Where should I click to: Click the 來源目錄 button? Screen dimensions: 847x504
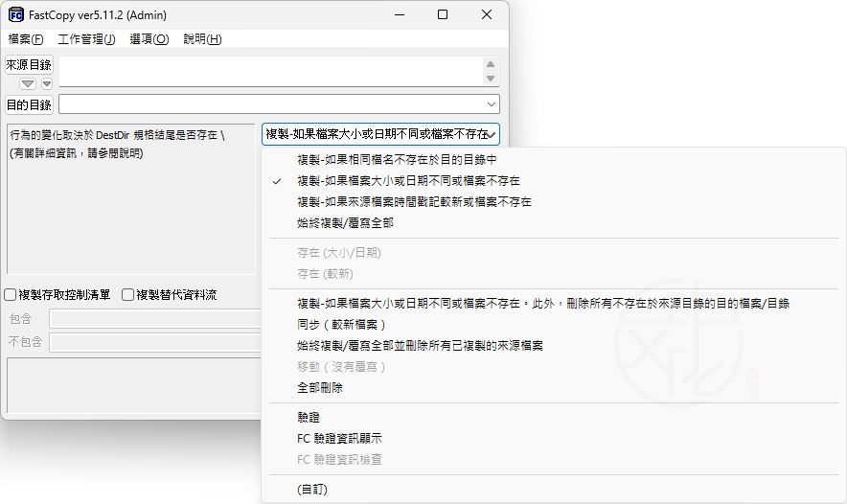coord(29,65)
